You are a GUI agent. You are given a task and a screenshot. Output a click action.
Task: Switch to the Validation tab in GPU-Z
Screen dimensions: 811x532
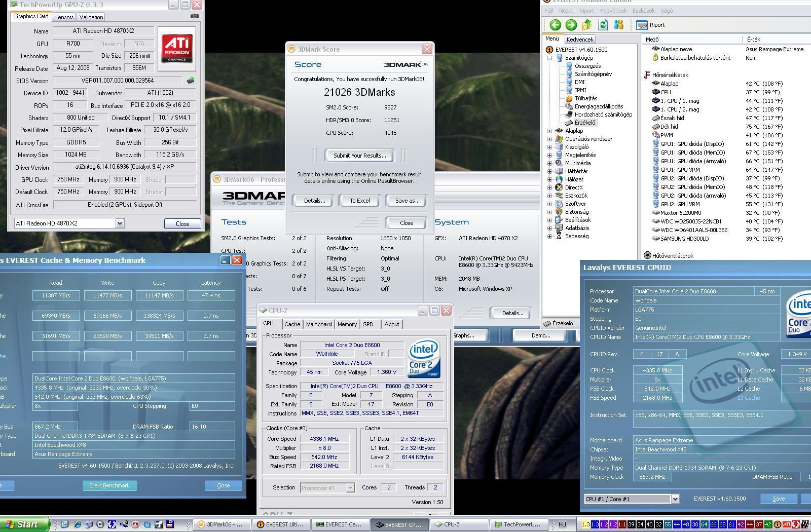91,17
